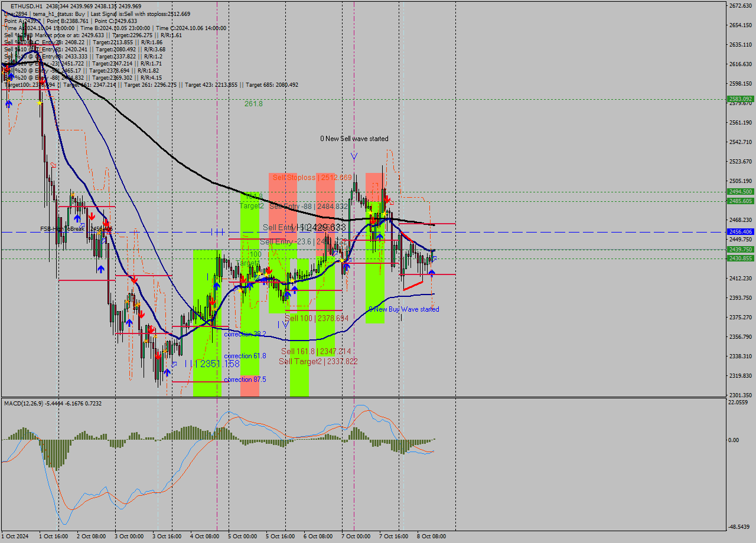Viewport: 756px width, 543px height.
Task: Click the 'Sell Target2 | 2337.822' label
Action: (318, 361)
